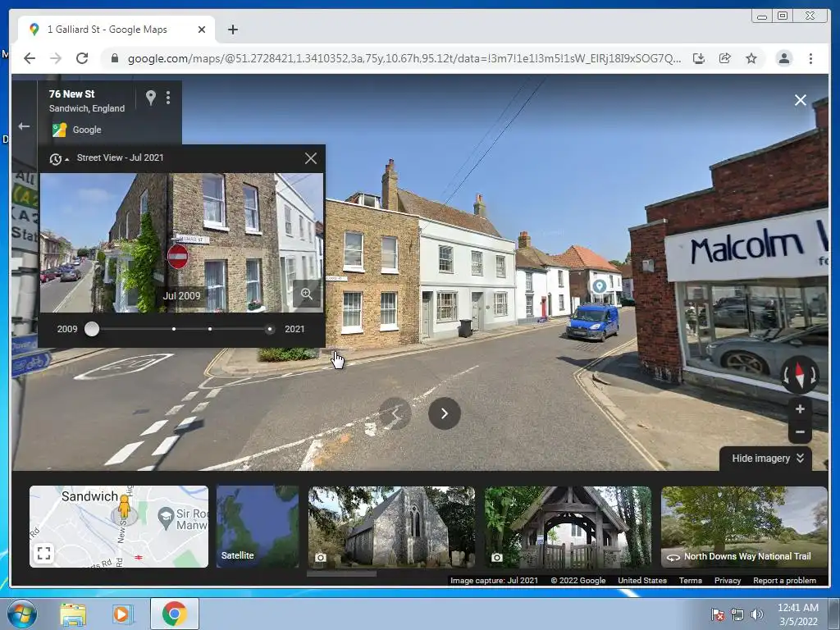Click the Chrome taskbar icon

pyautogui.click(x=175, y=614)
